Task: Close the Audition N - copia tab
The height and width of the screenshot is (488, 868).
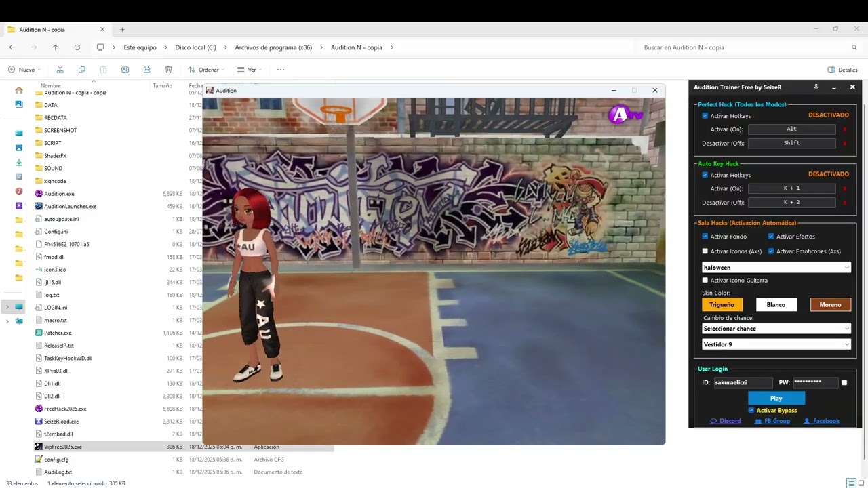Action: (x=102, y=30)
